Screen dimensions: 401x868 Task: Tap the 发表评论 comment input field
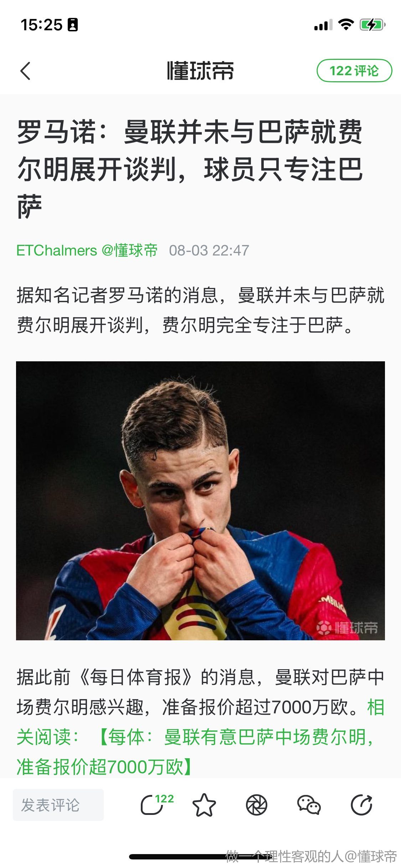[58, 805]
